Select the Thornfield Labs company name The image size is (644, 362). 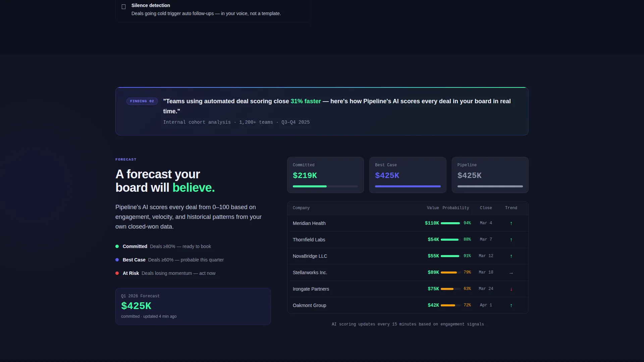pyautogui.click(x=309, y=240)
